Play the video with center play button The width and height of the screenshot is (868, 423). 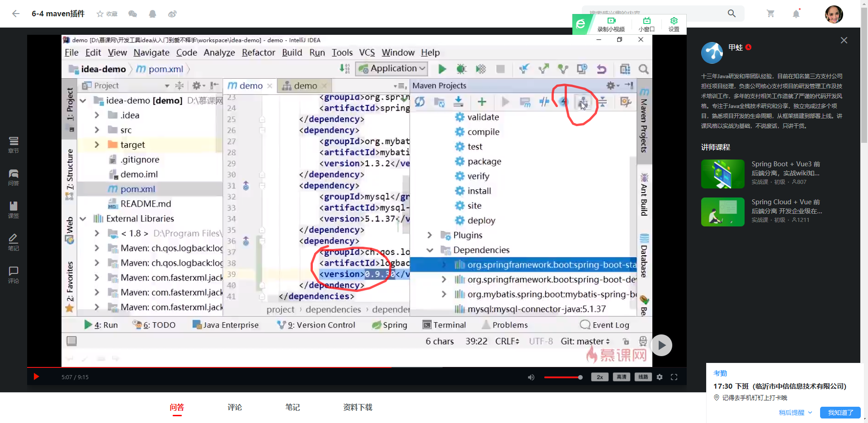pyautogui.click(x=661, y=345)
